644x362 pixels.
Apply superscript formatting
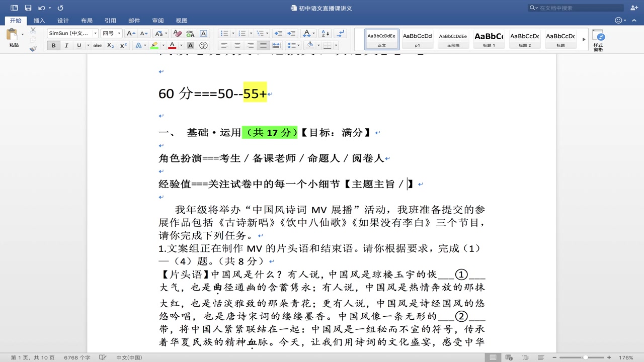point(124,45)
